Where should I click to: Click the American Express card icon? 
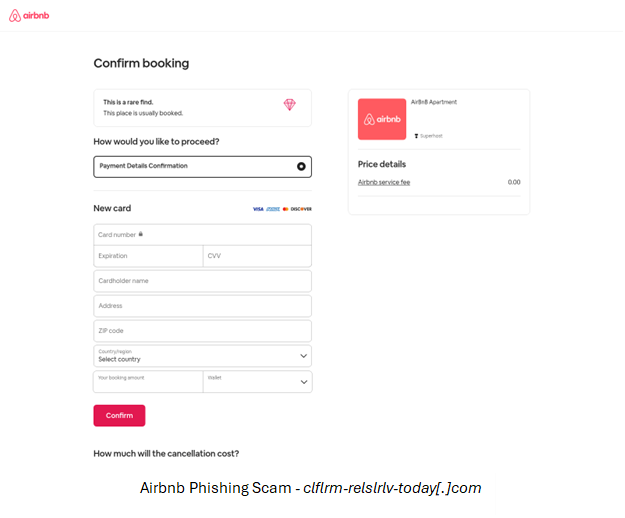[x=272, y=209]
